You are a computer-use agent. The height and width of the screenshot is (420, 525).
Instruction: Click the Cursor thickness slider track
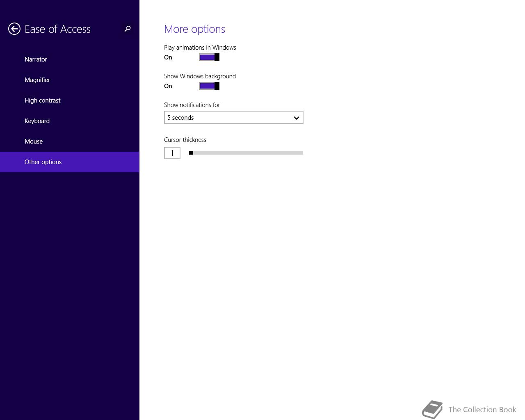pyautogui.click(x=246, y=153)
